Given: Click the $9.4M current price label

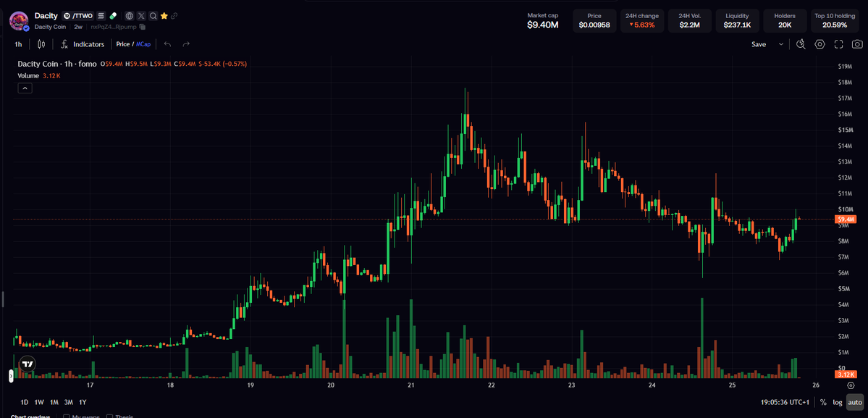Looking at the screenshot, I should (x=846, y=220).
